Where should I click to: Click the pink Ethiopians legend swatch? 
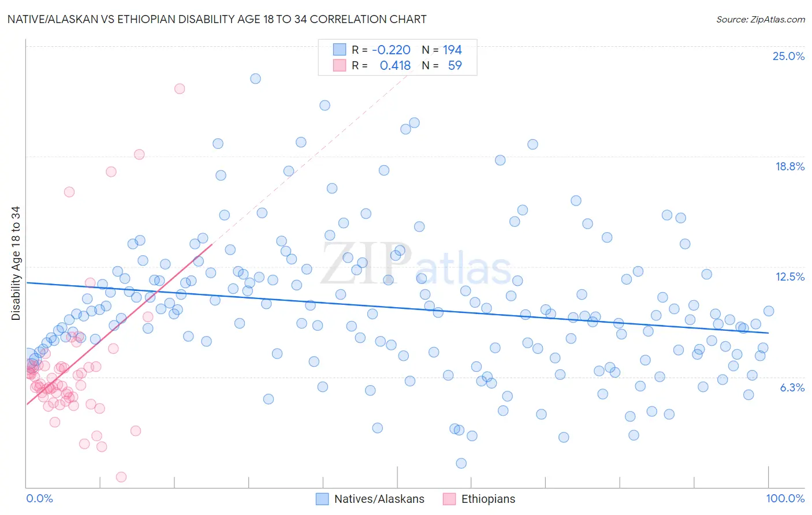click(x=449, y=499)
